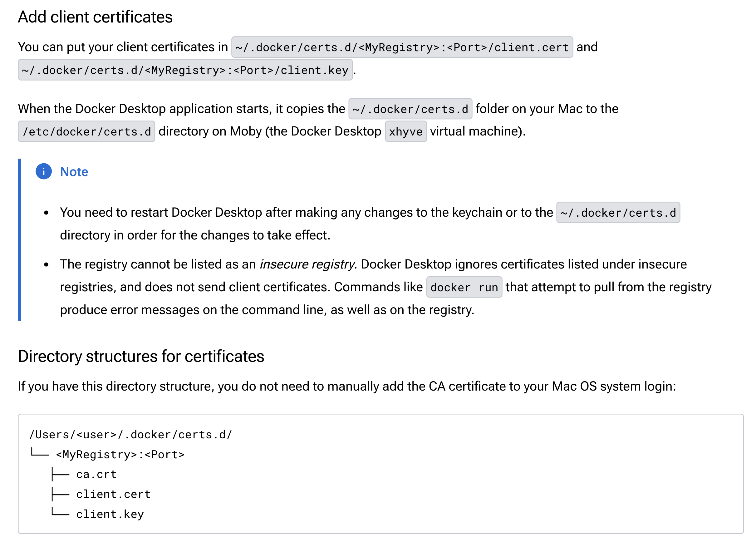Click the italic 'insecure registry' text
The image size is (756, 542).
point(307,264)
